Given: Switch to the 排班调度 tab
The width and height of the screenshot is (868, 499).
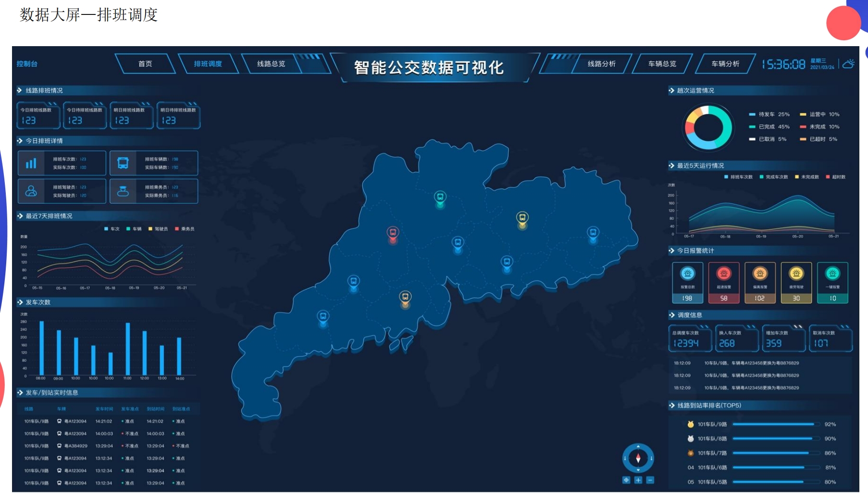Looking at the screenshot, I should [208, 64].
